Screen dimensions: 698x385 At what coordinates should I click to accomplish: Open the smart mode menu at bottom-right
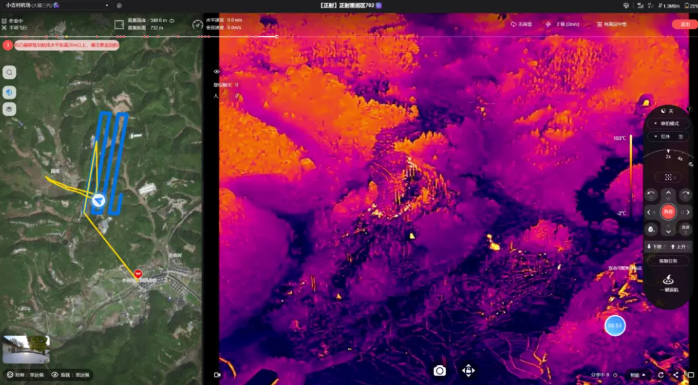tap(637, 375)
